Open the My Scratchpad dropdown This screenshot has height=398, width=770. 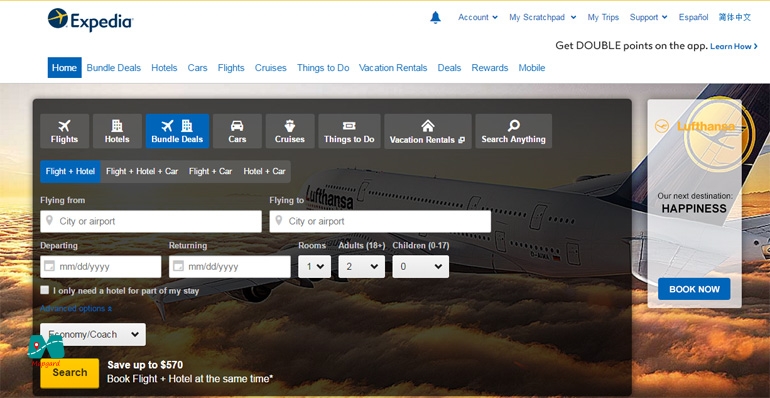[x=543, y=17]
